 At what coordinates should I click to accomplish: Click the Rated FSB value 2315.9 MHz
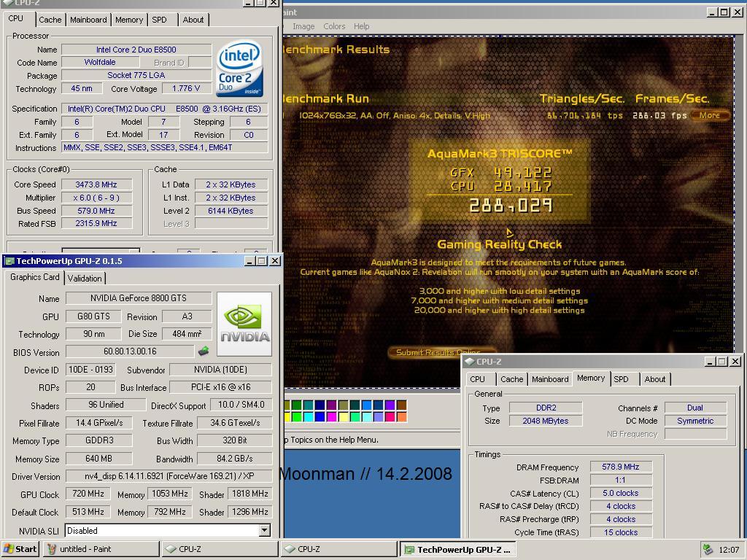click(96, 223)
